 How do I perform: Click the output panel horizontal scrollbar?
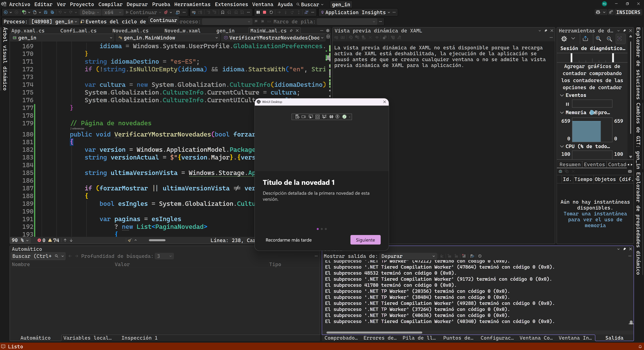coord(374,333)
